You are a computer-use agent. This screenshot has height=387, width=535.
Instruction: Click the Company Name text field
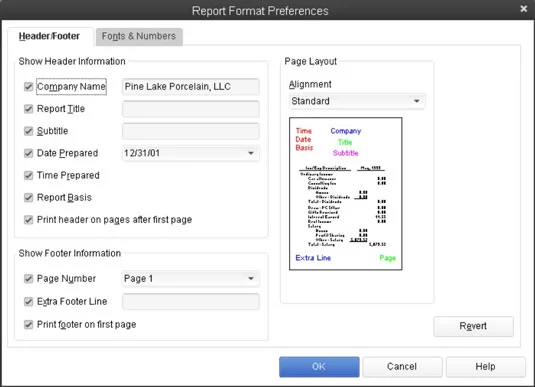tap(190, 87)
